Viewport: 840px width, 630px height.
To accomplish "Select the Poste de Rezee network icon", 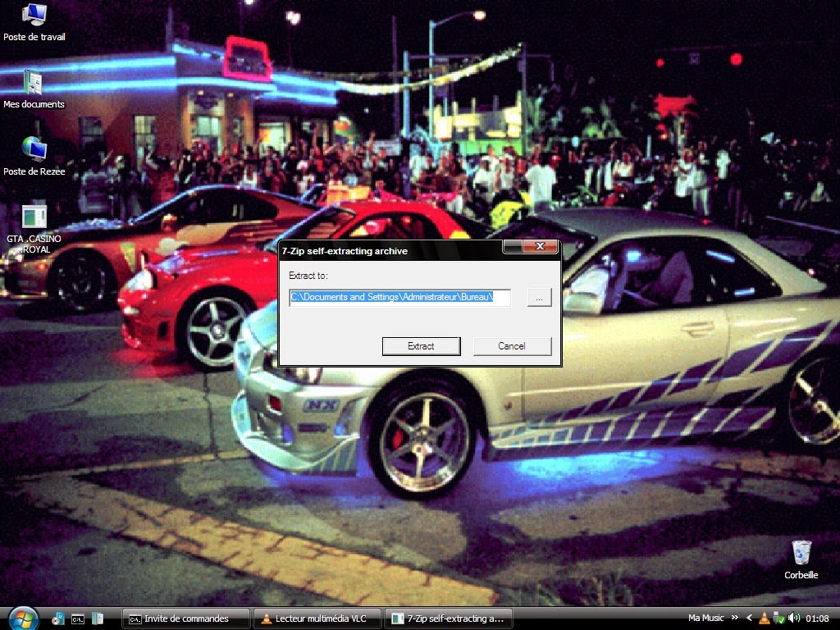I will tap(34, 157).
